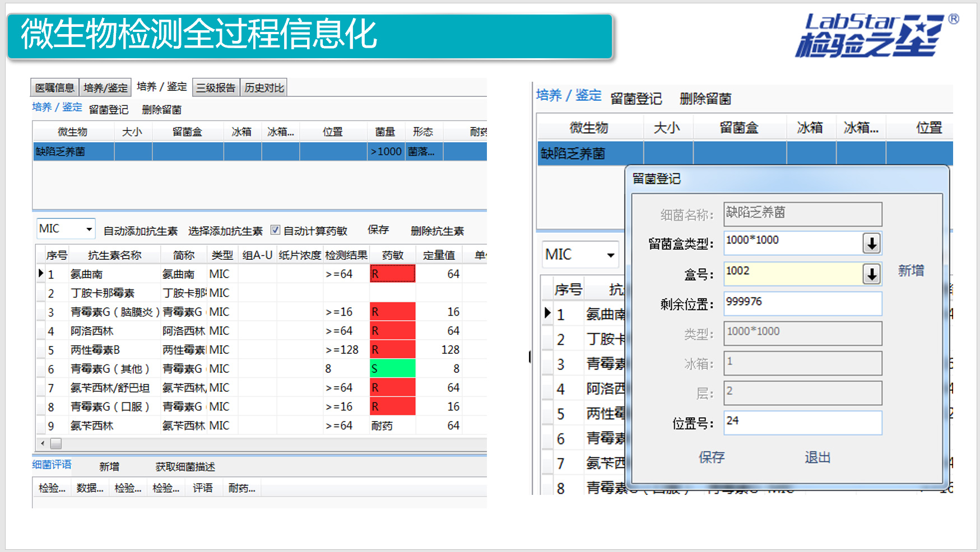Open the 盒号 dropdown arrow

tap(871, 274)
